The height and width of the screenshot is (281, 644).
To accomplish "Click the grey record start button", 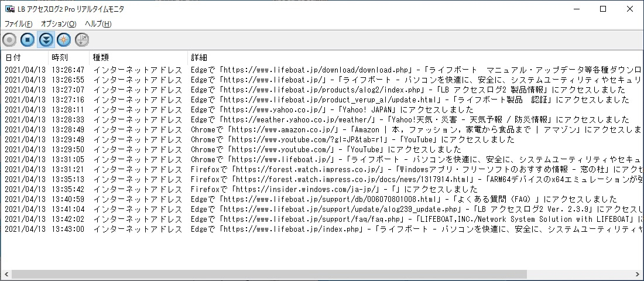I will click(9, 40).
